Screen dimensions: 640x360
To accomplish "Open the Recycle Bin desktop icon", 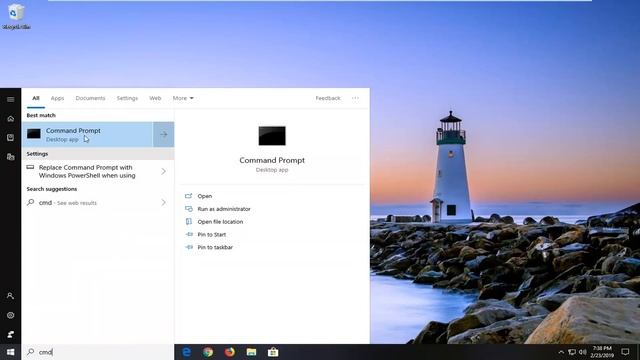I will tap(16, 16).
